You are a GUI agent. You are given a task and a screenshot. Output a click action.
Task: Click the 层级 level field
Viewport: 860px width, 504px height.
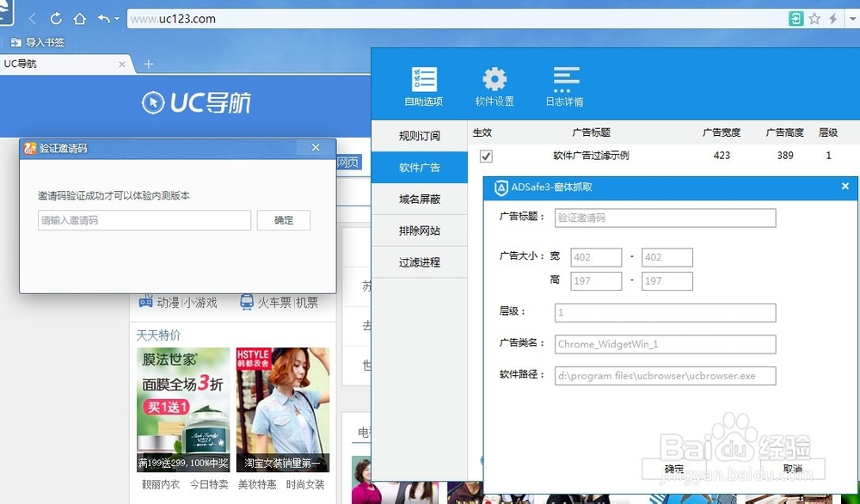[x=666, y=312]
